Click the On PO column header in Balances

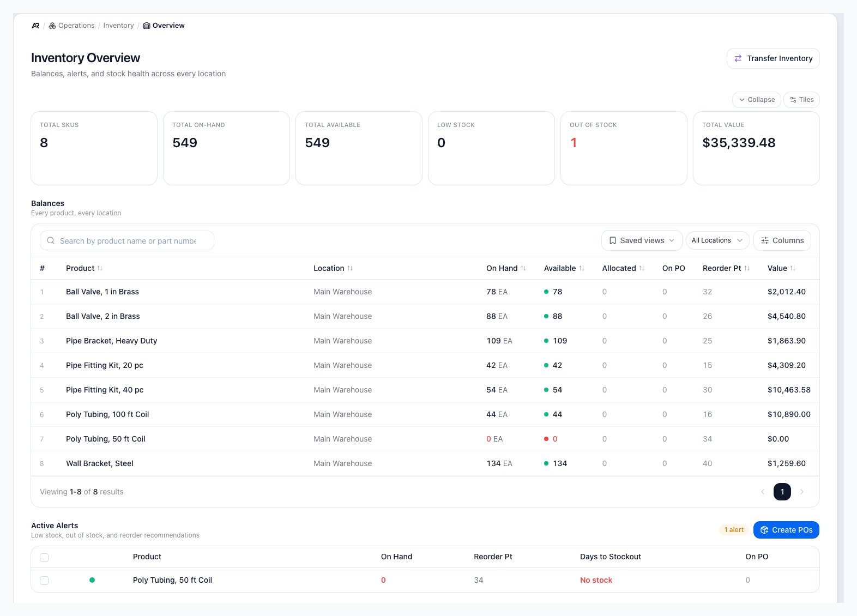(x=674, y=268)
